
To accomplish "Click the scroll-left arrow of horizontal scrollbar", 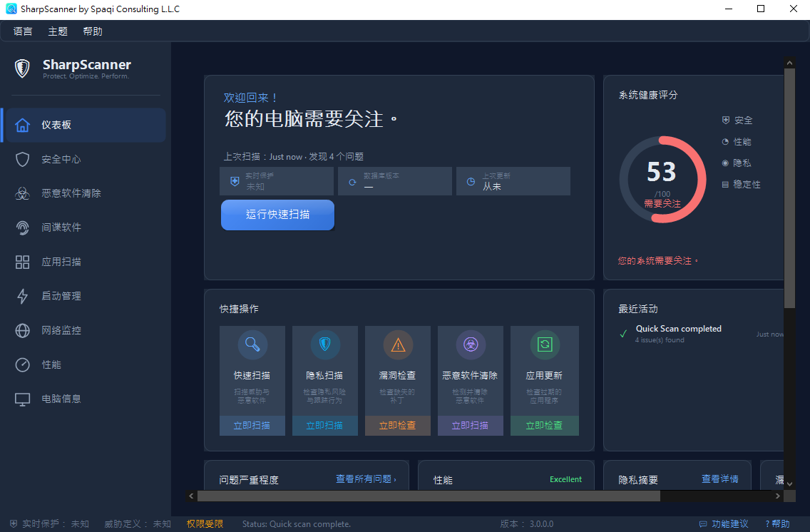I will pyautogui.click(x=192, y=496).
